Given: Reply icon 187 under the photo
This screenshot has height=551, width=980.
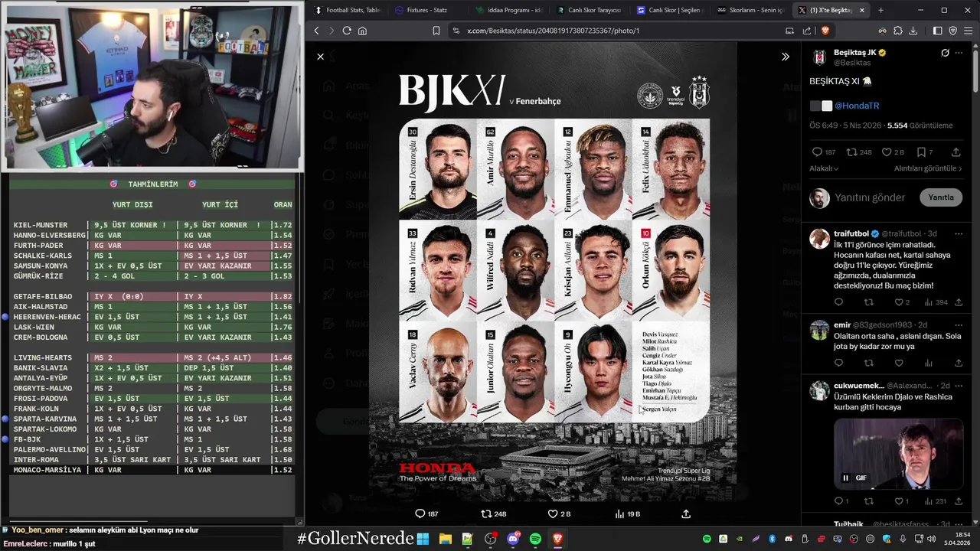Looking at the screenshot, I should click(x=420, y=514).
